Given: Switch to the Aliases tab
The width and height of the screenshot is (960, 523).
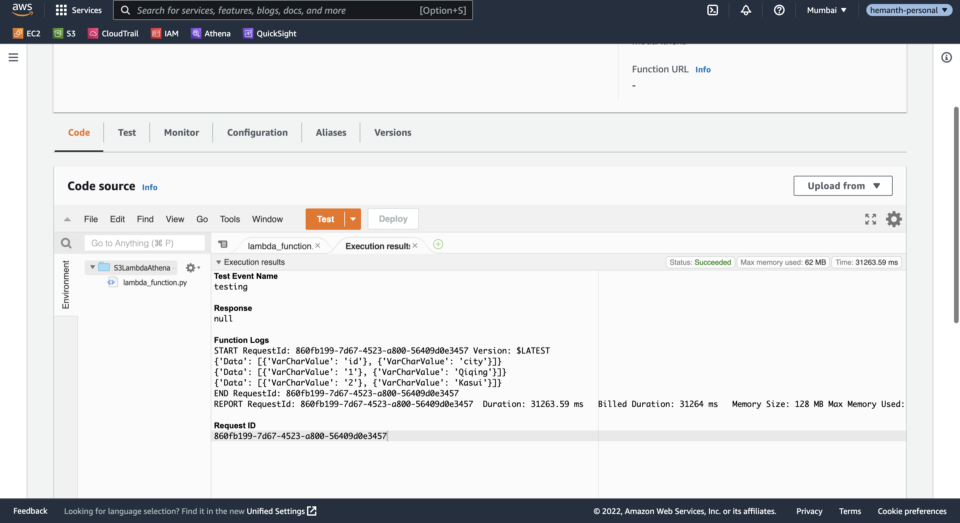Looking at the screenshot, I should click(x=331, y=132).
